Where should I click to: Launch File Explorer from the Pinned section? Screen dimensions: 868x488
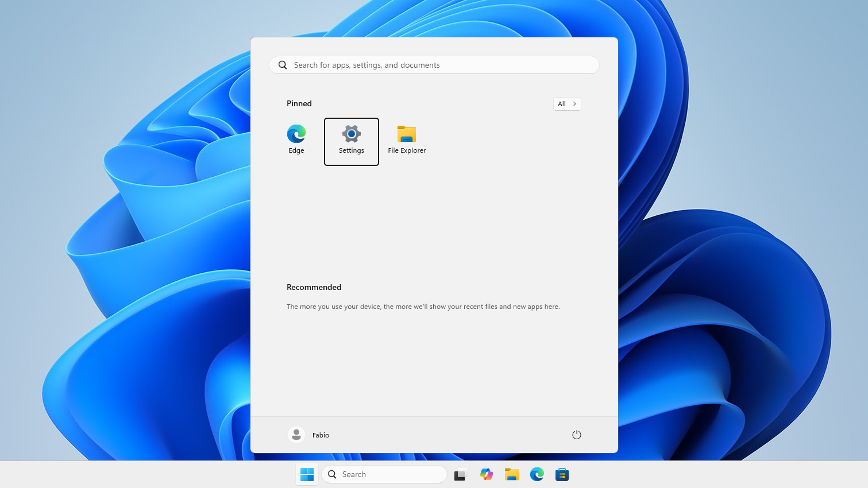(x=407, y=141)
